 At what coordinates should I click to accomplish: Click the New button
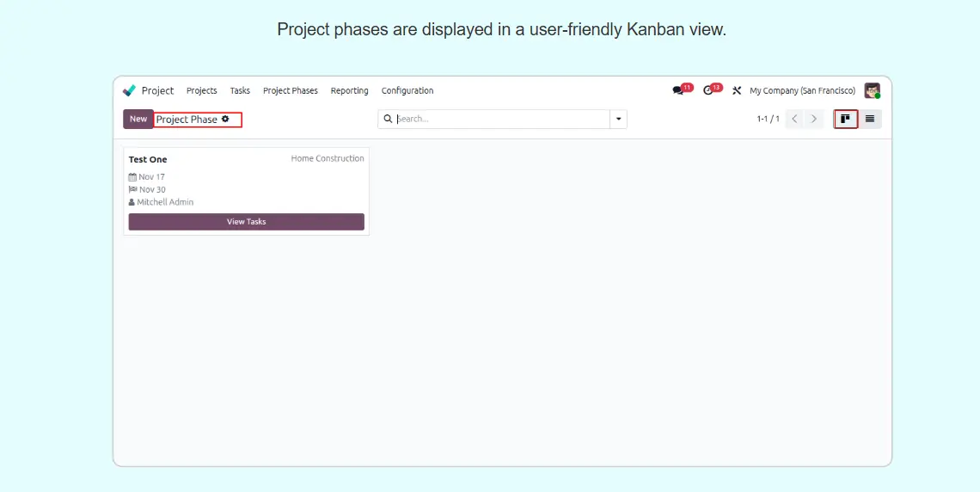138,119
